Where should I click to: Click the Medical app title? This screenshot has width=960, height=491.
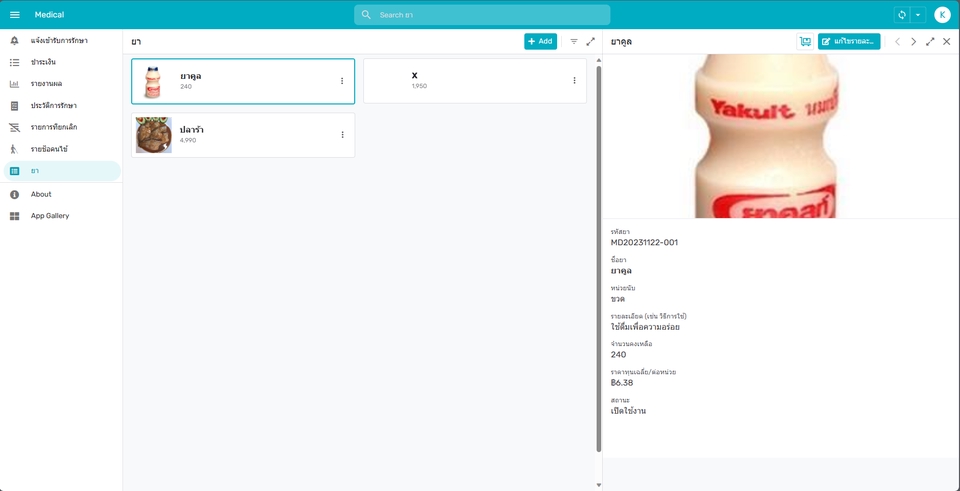tap(49, 15)
